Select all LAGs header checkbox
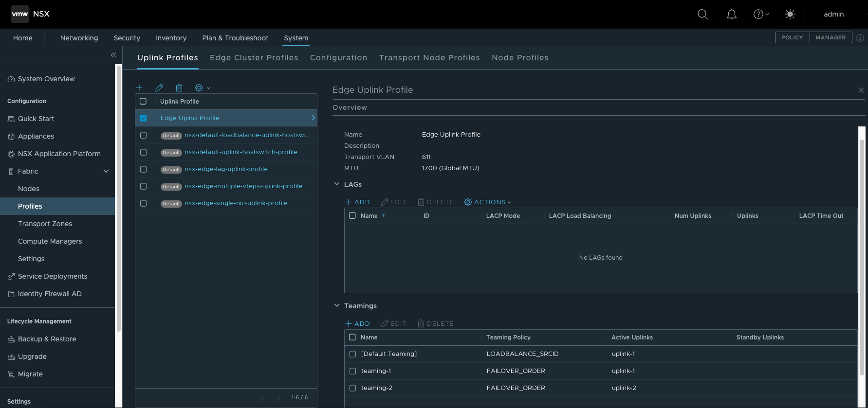 (x=352, y=215)
